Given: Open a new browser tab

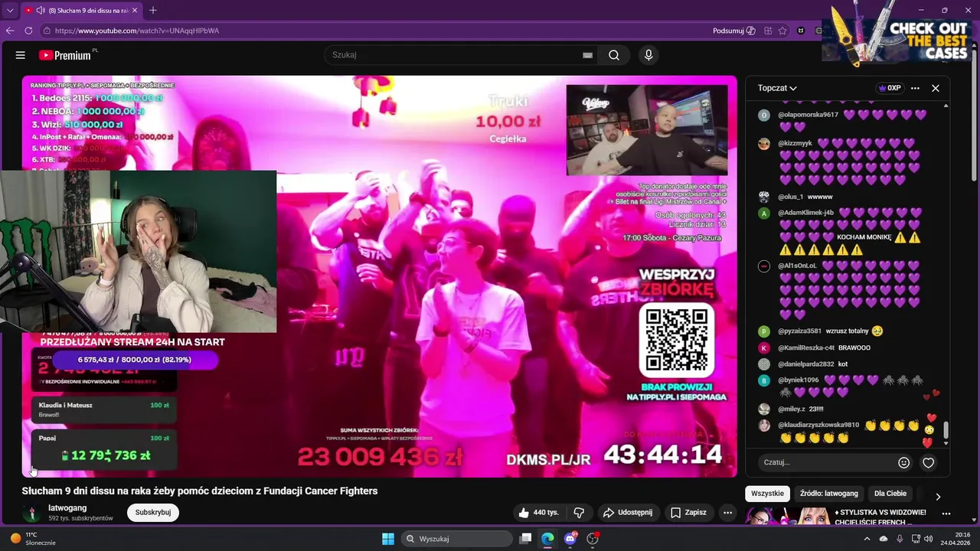Looking at the screenshot, I should [x=153, y=10].
